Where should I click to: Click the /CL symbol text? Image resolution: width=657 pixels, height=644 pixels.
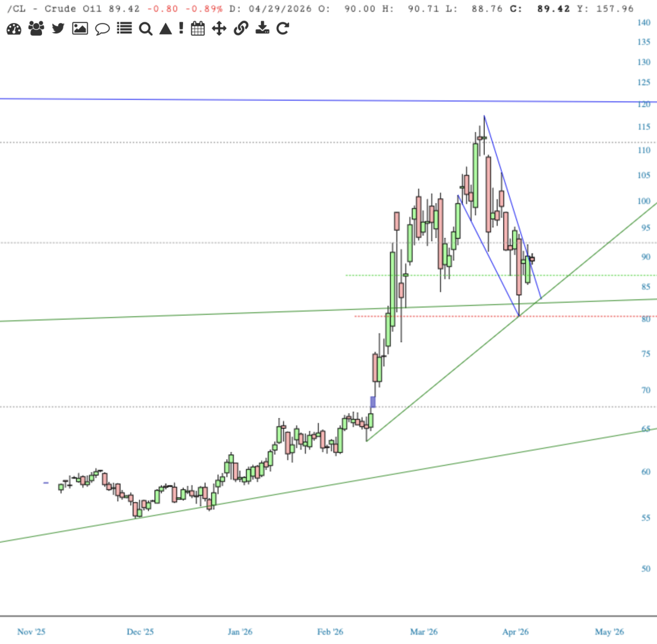click(16, 9)
